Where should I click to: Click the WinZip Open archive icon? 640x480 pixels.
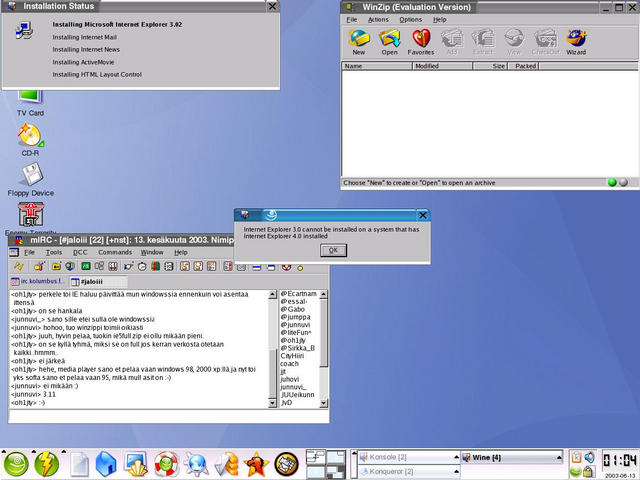(389, 38)
